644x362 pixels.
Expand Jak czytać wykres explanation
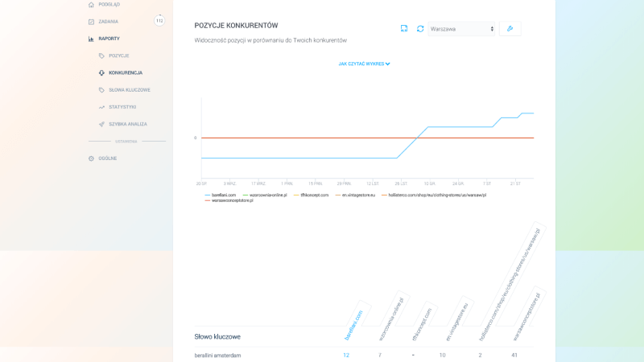(x=365, y=64)
